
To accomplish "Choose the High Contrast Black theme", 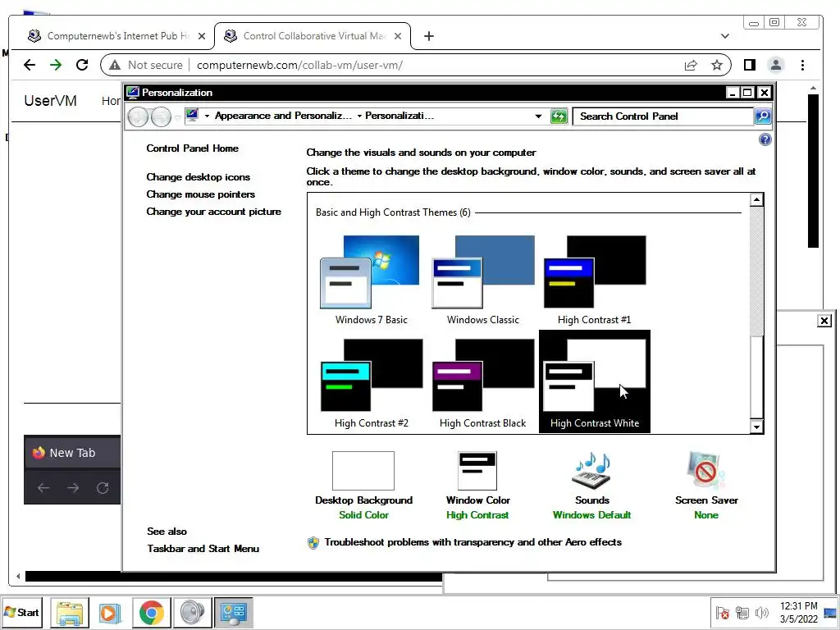I will coord(482,383).
